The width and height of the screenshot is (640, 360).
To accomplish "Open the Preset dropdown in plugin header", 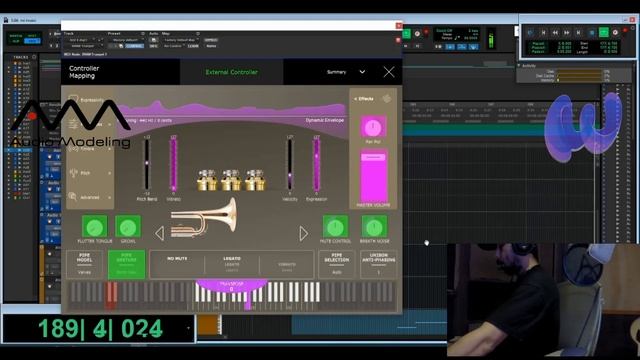I will (125, 40).
